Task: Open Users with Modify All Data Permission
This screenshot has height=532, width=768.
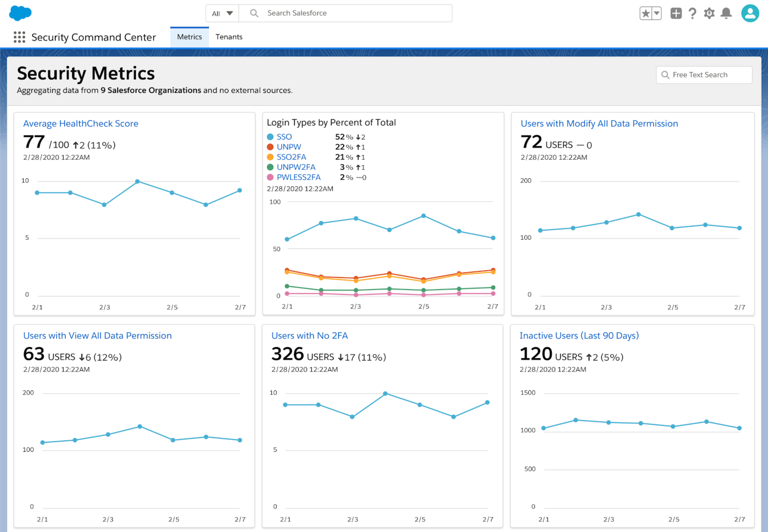Action: coord(599,123)
